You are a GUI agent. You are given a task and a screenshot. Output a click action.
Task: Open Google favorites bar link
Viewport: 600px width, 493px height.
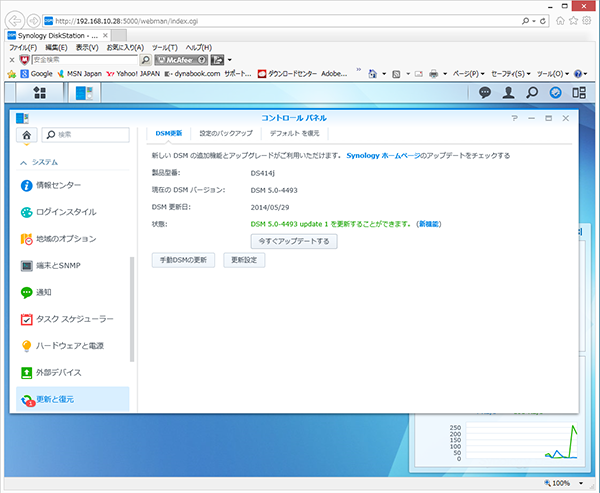(37, 73)
